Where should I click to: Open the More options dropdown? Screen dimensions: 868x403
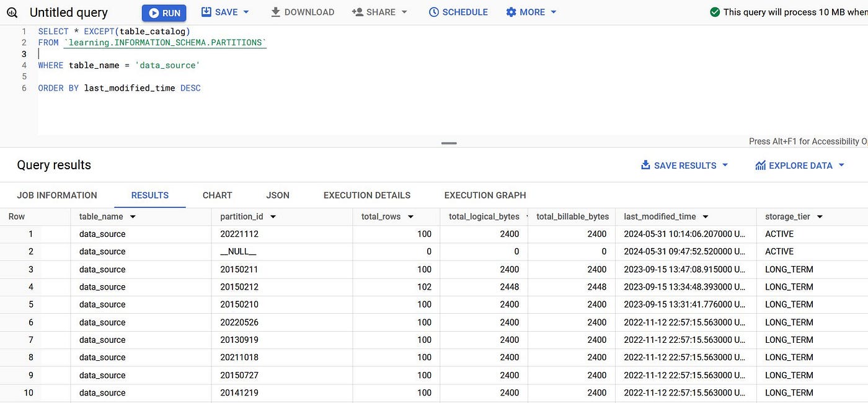click(x=554, y=12)
